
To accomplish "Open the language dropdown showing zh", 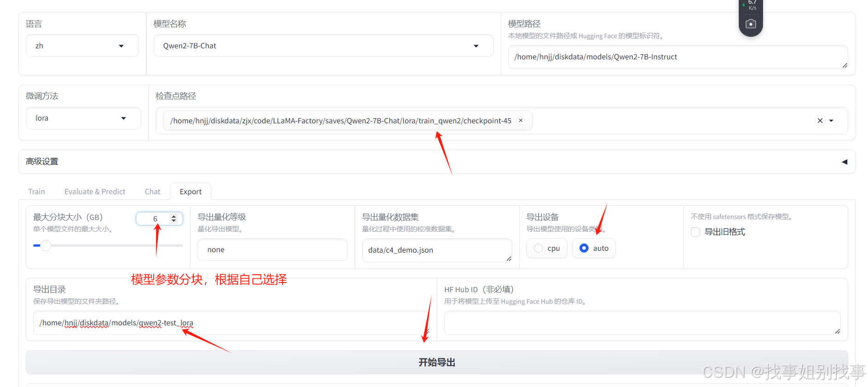I will 82,46.
